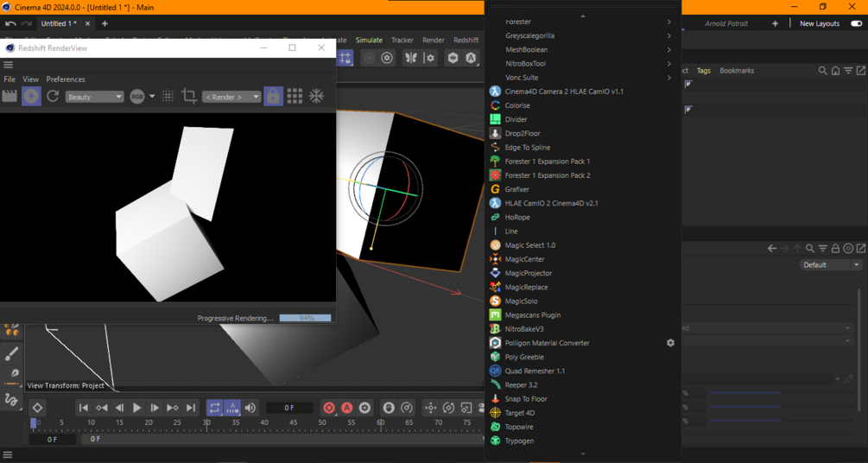
Task: Click the Attribute Manager back arrow
Action: tap(771, 249)
